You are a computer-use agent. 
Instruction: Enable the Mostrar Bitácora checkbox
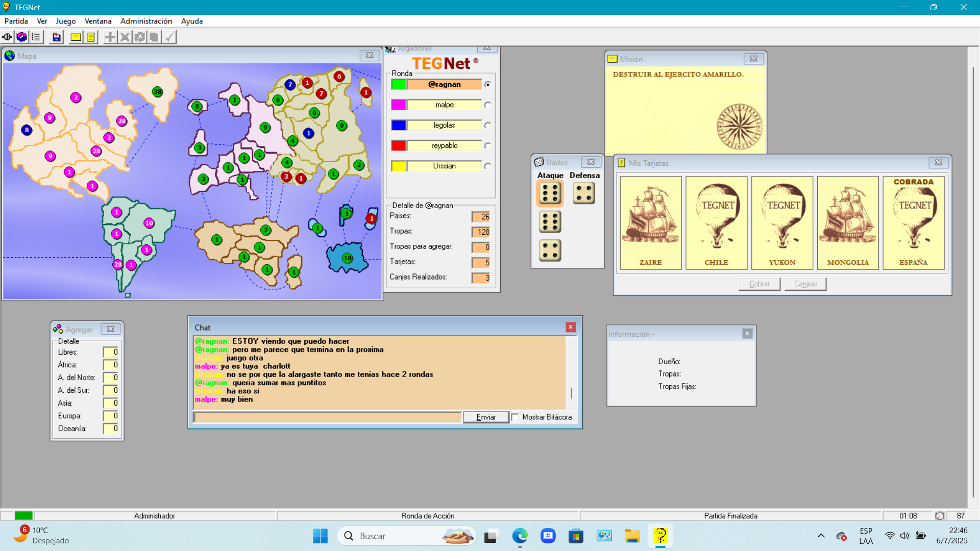pos(515,417)
